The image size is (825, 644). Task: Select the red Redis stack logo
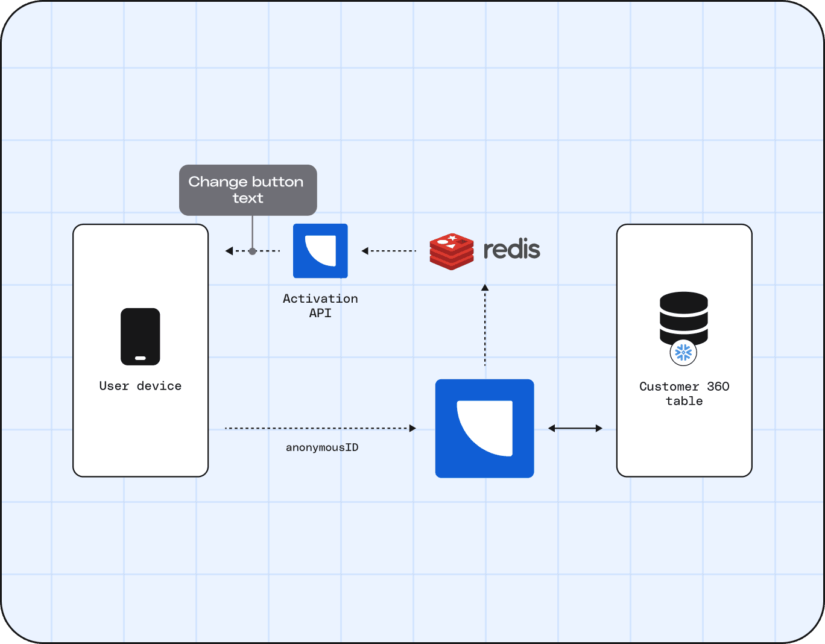451,251
